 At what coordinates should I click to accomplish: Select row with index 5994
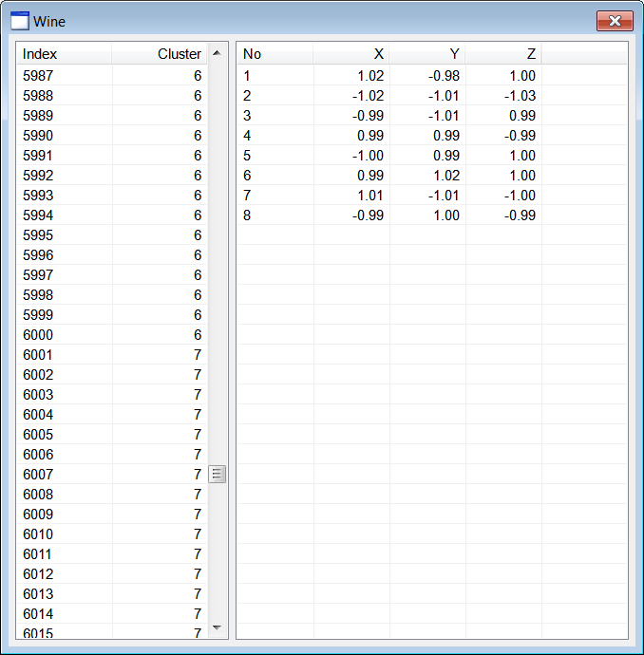coord(112,215)
